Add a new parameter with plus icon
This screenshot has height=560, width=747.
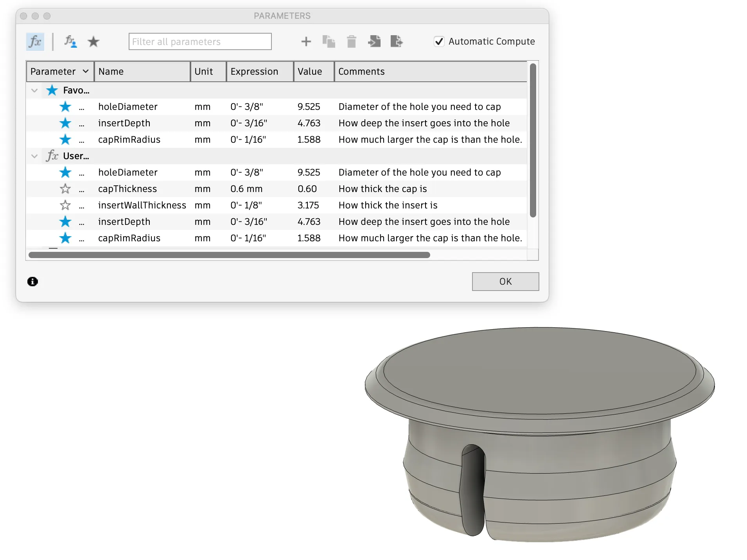click(306, 41)
